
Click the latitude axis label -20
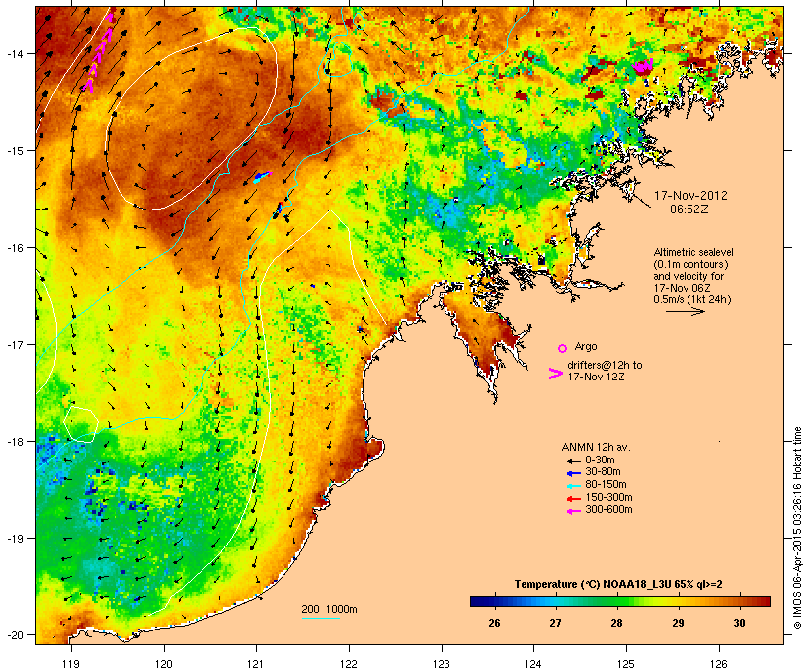[x=14, y=634]
